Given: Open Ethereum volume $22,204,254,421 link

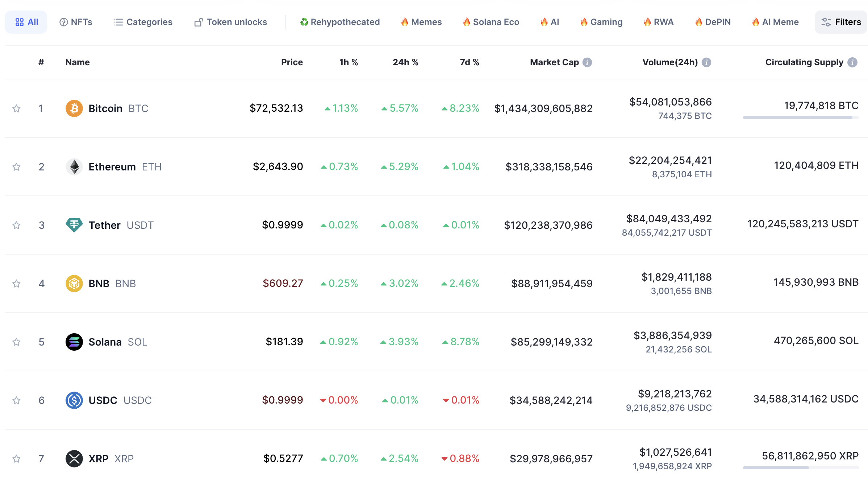Looking at the screenshot, I should [x=670, y=160].
